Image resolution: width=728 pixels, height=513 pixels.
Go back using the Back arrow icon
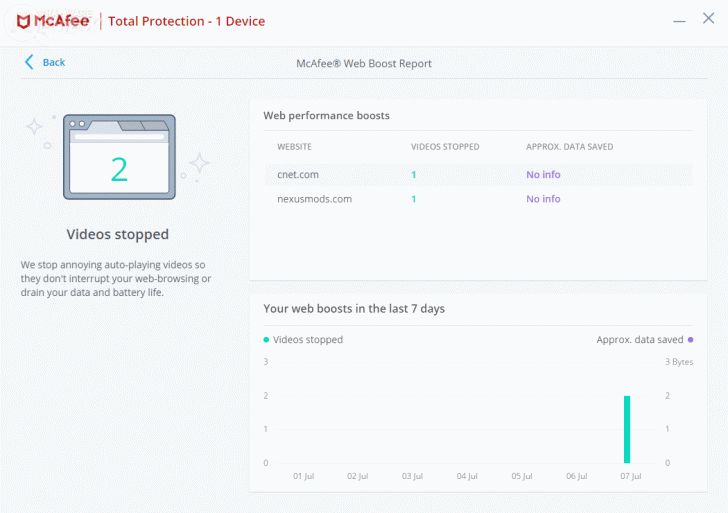pyautogui.click(x=29, y=62)
